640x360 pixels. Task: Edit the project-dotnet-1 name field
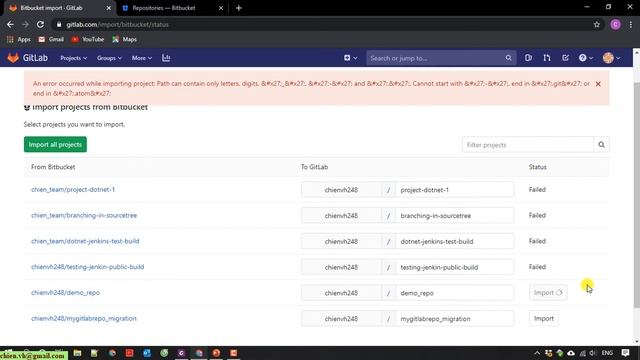tap(455, 190)
